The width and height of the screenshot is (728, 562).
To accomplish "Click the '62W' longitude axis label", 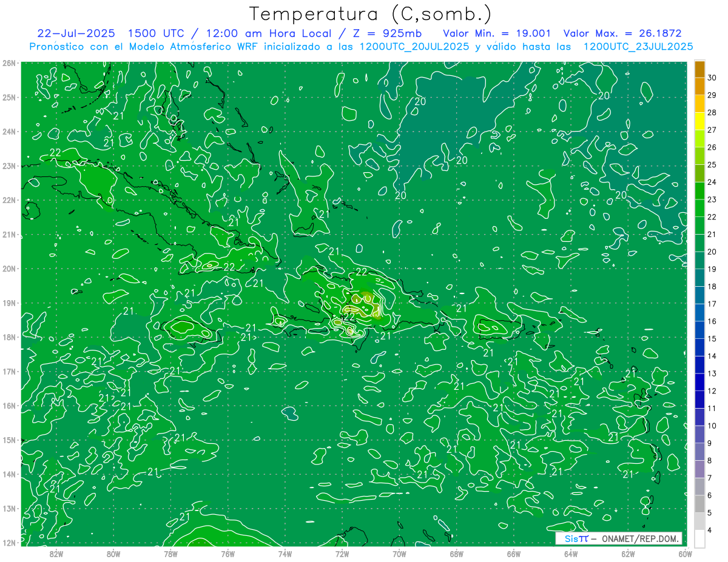I will point(628,554).
